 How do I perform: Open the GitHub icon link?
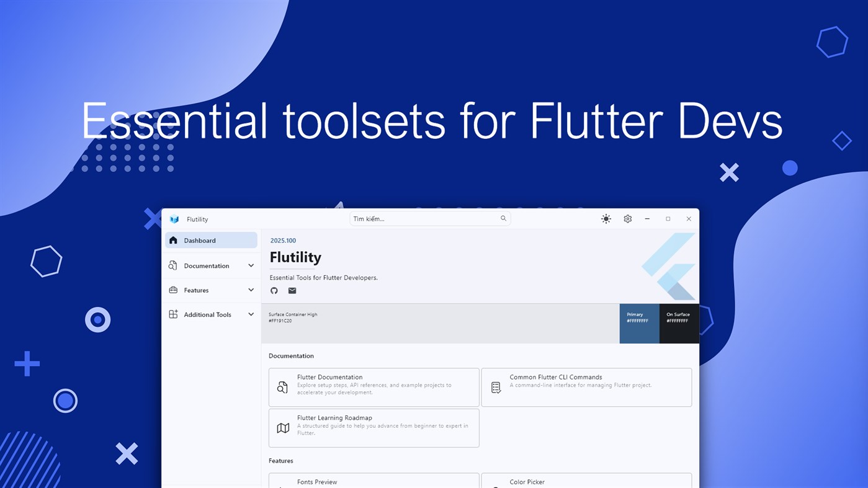tap(274, 291)
